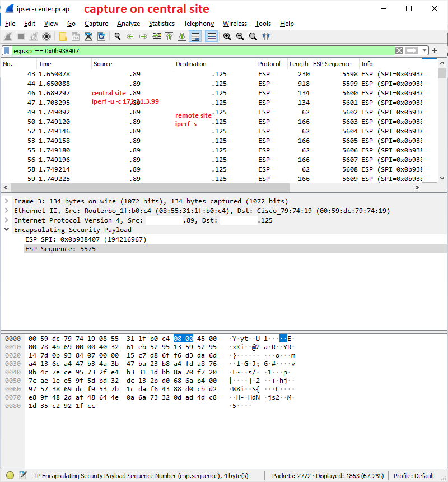Image resolution: width=448 pixels, height=482 pixels.
Task: Open the Help menu
Action: click(x=287, y=24)
